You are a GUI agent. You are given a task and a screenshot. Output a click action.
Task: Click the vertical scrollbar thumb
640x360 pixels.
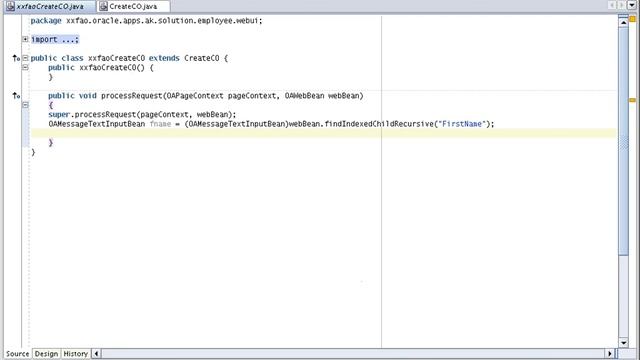(623, 141)
